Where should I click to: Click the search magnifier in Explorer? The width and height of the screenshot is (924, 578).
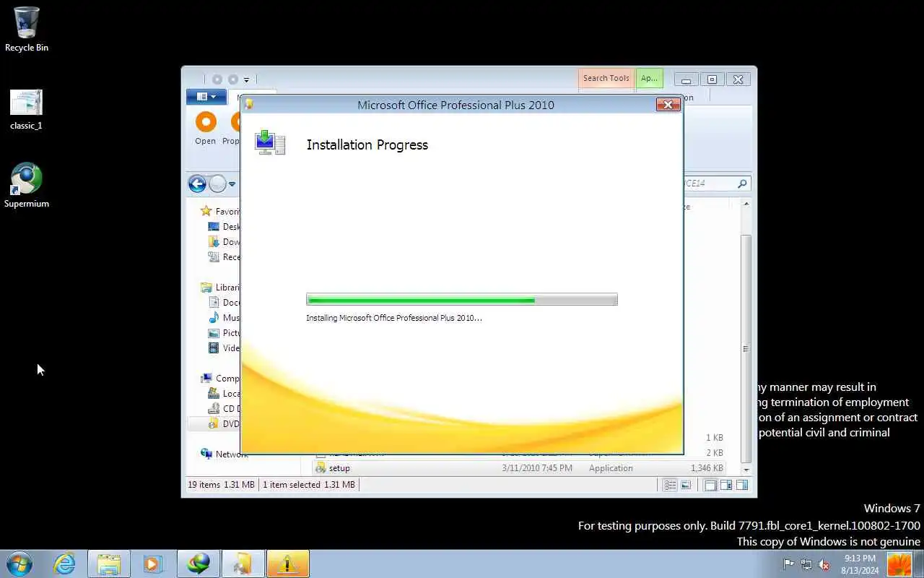741,184
